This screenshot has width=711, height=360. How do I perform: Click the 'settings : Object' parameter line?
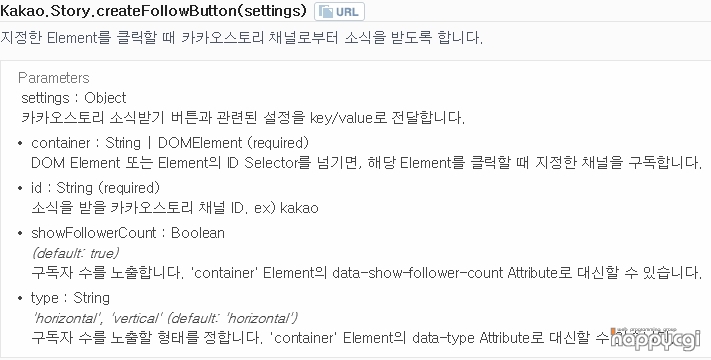pyautogui.click(x=74, y=98)
